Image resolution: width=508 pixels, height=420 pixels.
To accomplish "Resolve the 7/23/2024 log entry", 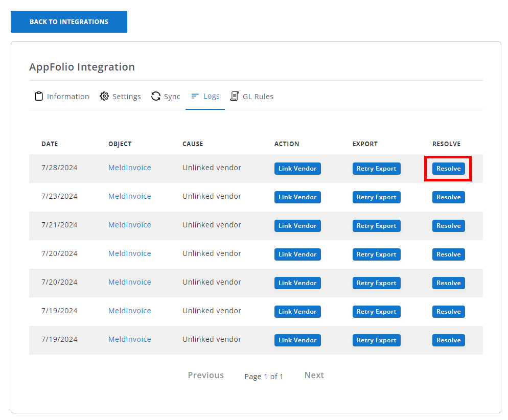I will pyautogui.click(x=448, y=197).
